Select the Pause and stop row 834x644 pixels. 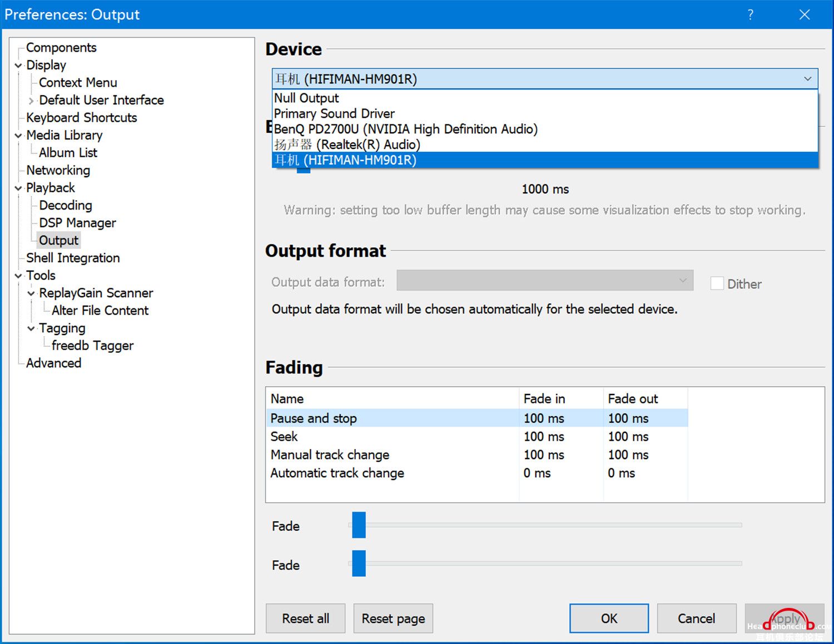[x=477, y=418]
